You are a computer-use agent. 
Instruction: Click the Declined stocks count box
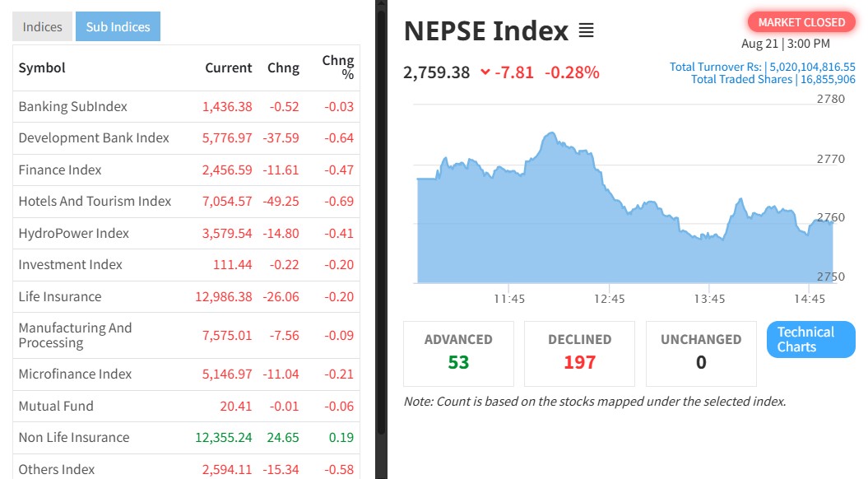click(x=579, y=353)
